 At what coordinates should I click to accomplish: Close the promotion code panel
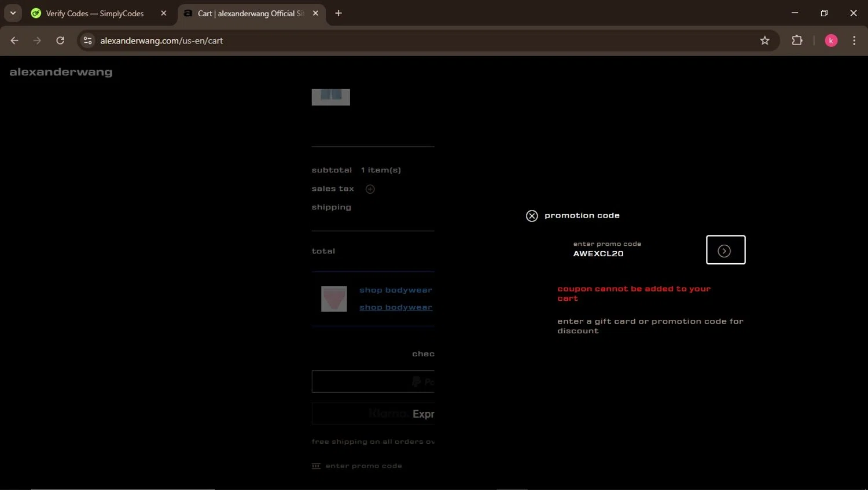point(532,216)
